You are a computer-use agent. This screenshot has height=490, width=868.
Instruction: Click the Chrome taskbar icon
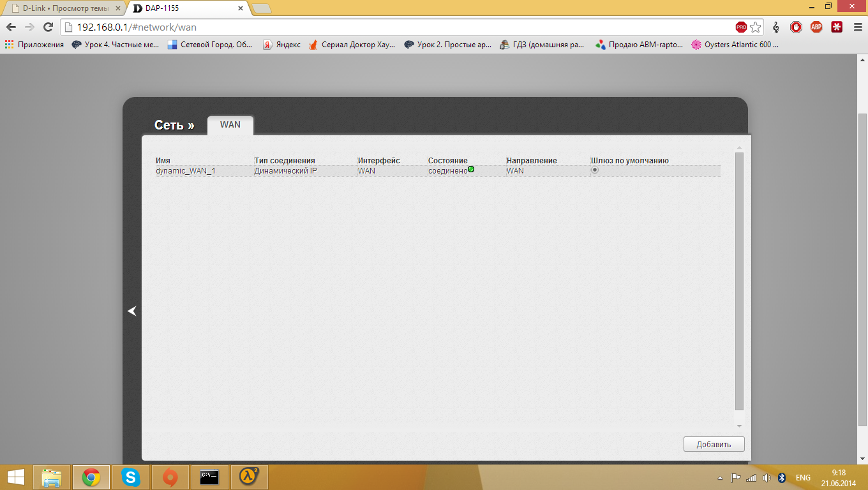(x=91, y=477)
